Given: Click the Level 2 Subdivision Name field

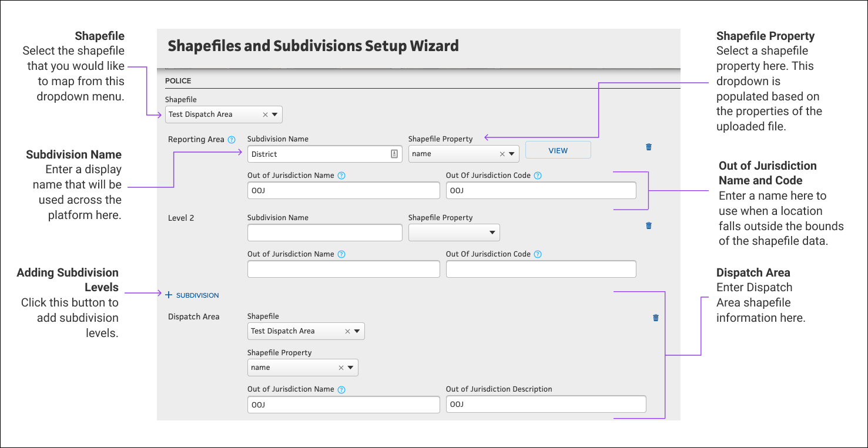Looking at the screenshot, I should (x=324, y=233).
